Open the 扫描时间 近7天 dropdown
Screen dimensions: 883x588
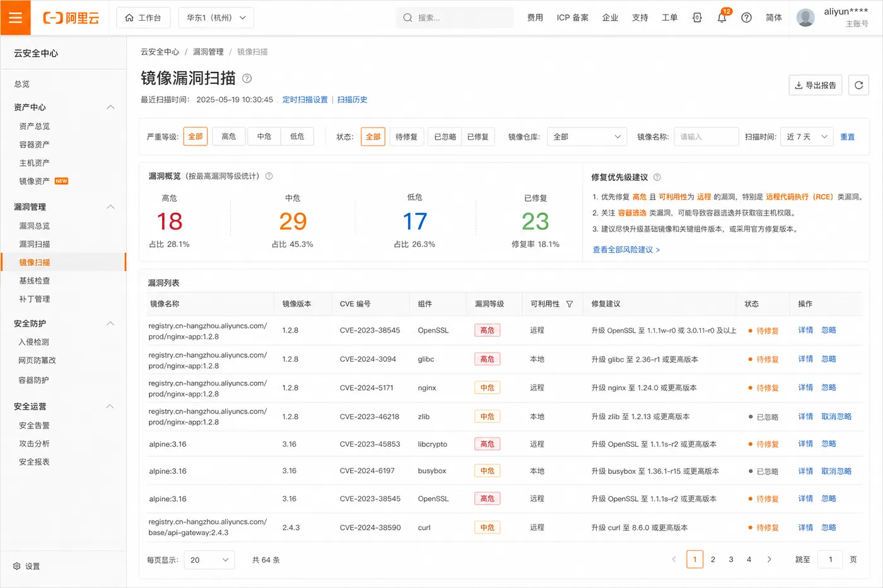807,137
